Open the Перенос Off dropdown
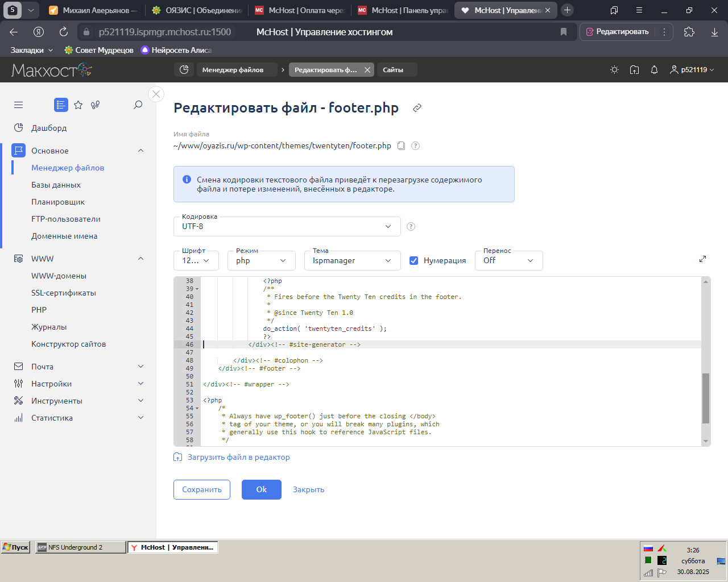Screen dimensions: 728x582 point(509,260)
